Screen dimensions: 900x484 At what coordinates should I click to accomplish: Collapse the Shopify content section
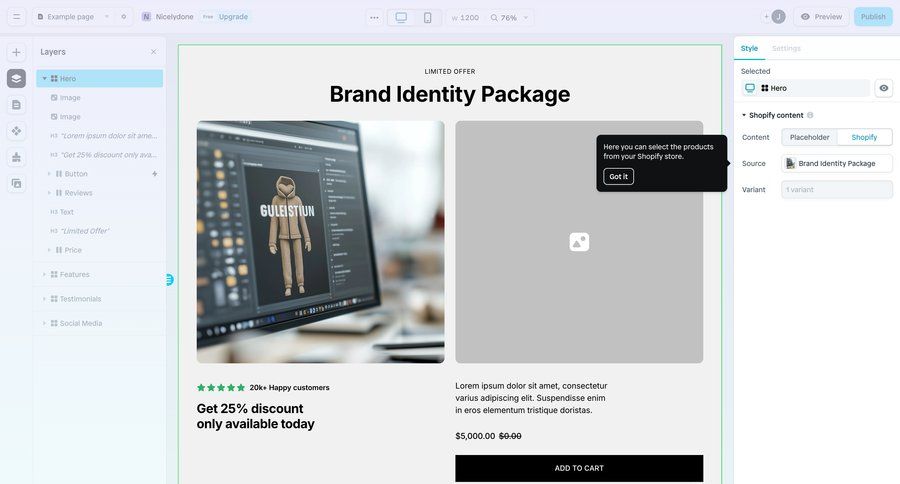tap(744, 115)
